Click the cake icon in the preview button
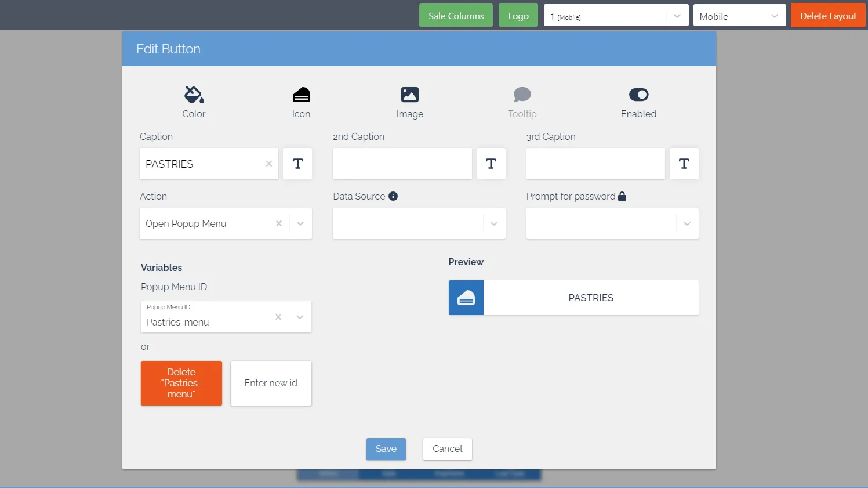 [466, 298]
